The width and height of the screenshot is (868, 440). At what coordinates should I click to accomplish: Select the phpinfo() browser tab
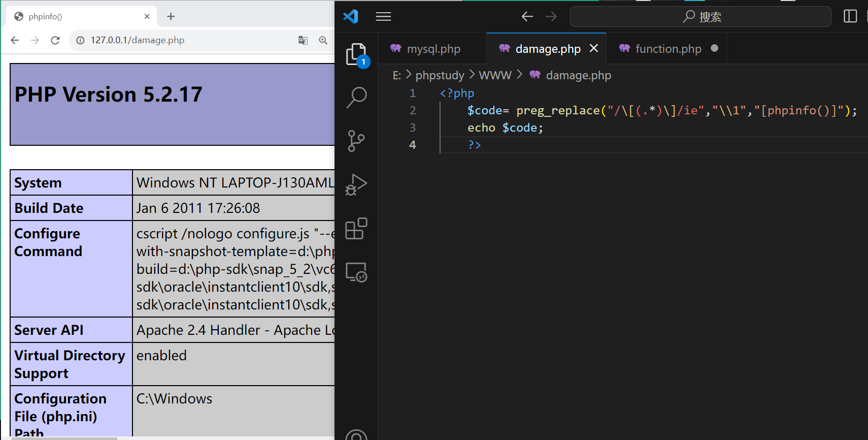click(x=81, y=16)
